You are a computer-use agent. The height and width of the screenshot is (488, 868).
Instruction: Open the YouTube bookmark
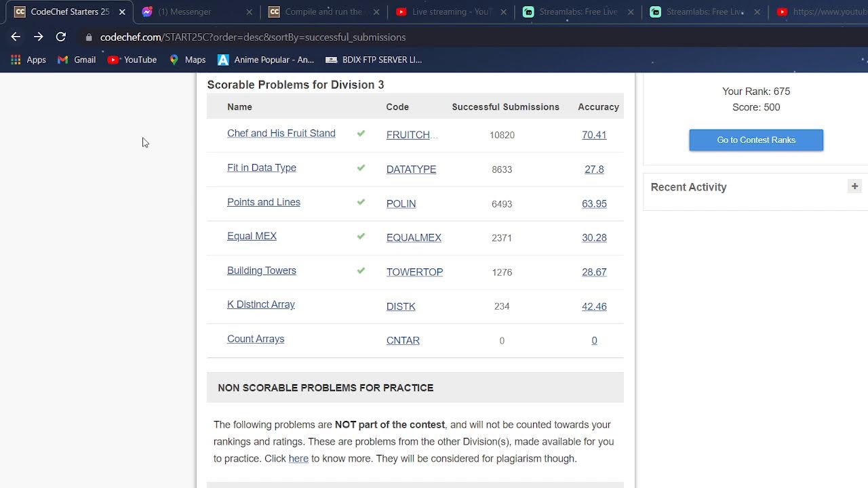132,60
